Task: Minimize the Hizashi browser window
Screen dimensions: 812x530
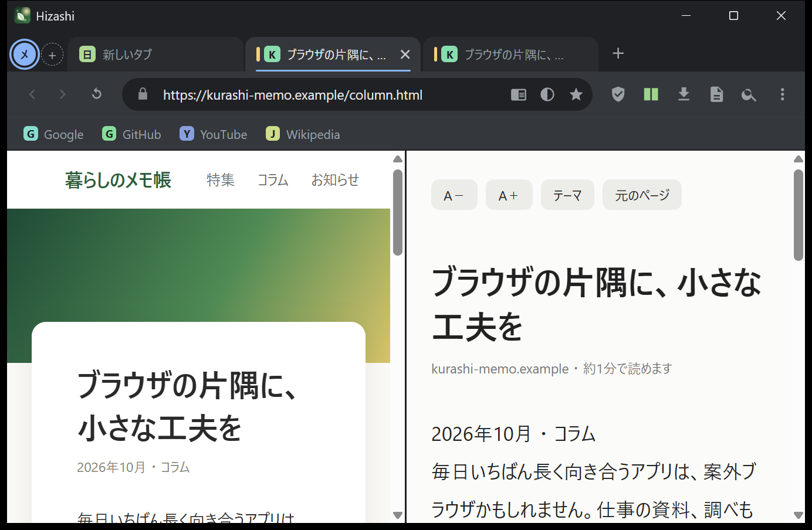Action: pyautogui.click(x=686, y=16)
